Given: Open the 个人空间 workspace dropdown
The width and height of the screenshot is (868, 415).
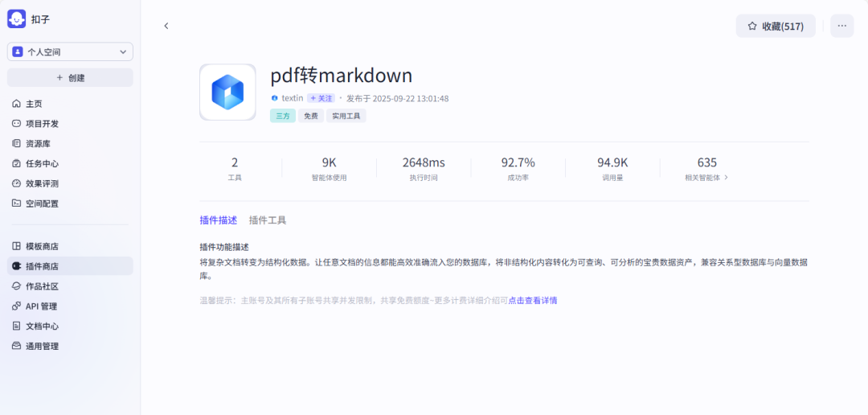Looking at the screenshot, I should point(70,51).
